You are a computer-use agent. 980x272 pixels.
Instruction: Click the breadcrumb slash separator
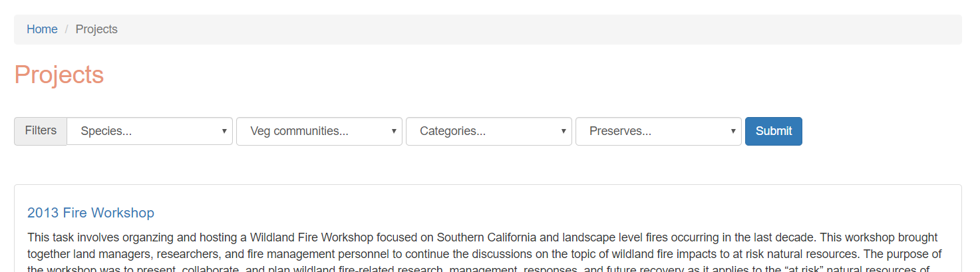point(67,29)
